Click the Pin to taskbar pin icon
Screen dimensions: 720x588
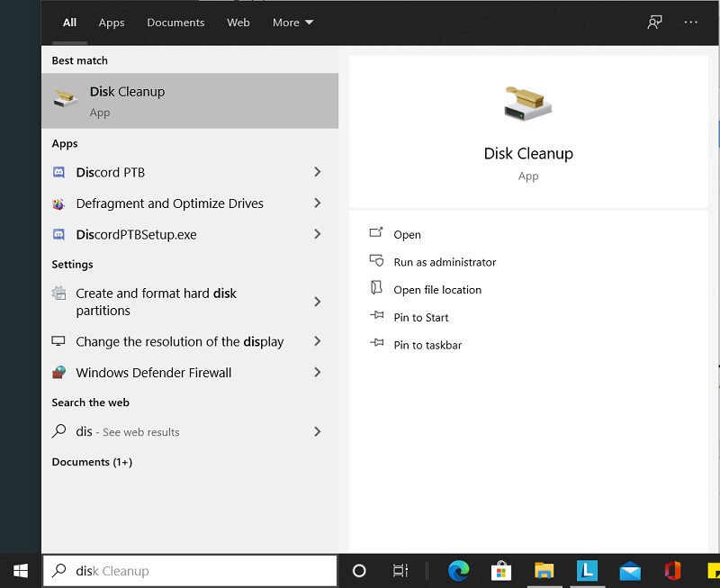tap(376, 343)
